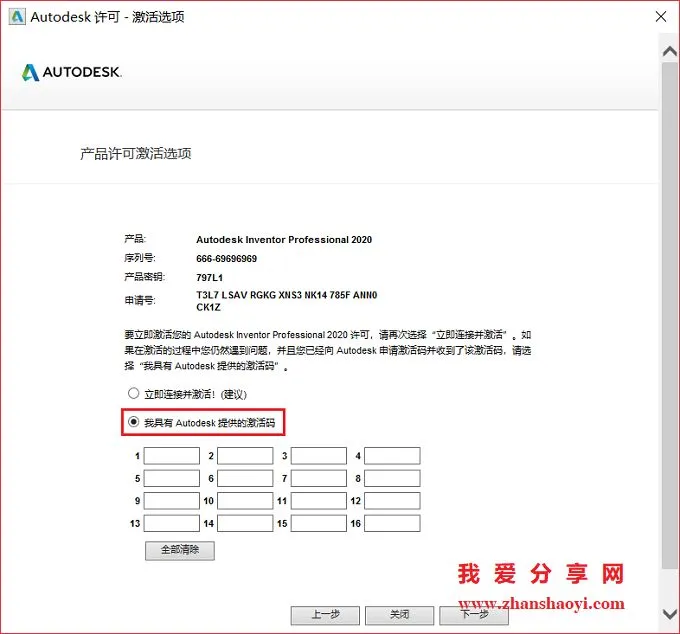Select '立即连接并激活! (建议)' radio option
Image resolution: width=680 pixels, height=634 pixels.
point(134,393)
